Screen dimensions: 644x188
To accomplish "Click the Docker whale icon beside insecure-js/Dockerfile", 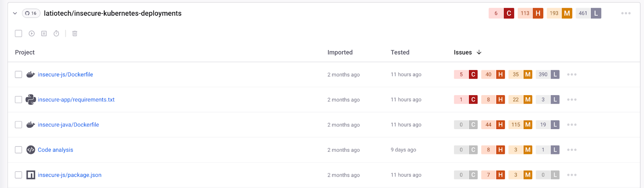I will (x=31, y=74).
